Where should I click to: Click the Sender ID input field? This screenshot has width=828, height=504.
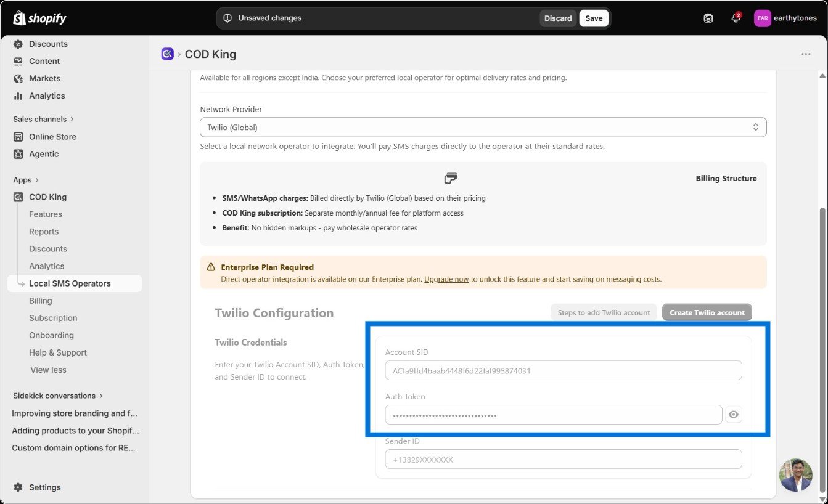click(x=564, y=459)
